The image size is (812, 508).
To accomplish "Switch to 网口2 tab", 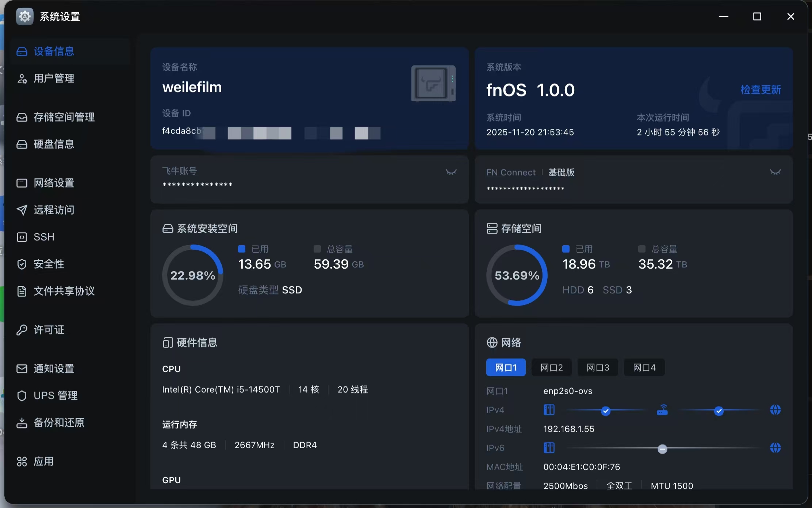I will coord(551,367).
